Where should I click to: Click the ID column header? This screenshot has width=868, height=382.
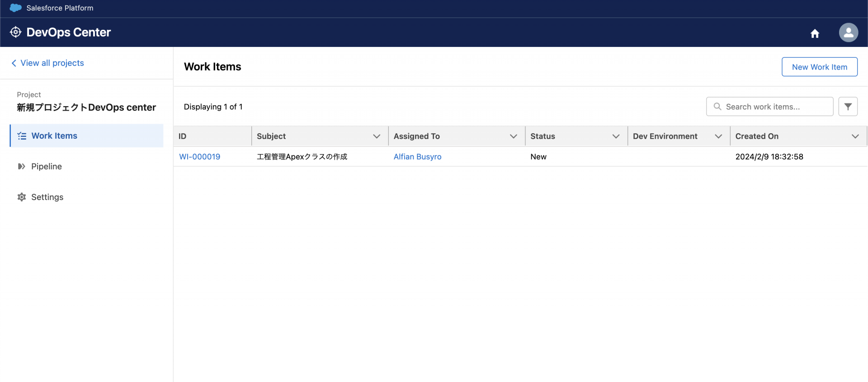coord(212,136)
